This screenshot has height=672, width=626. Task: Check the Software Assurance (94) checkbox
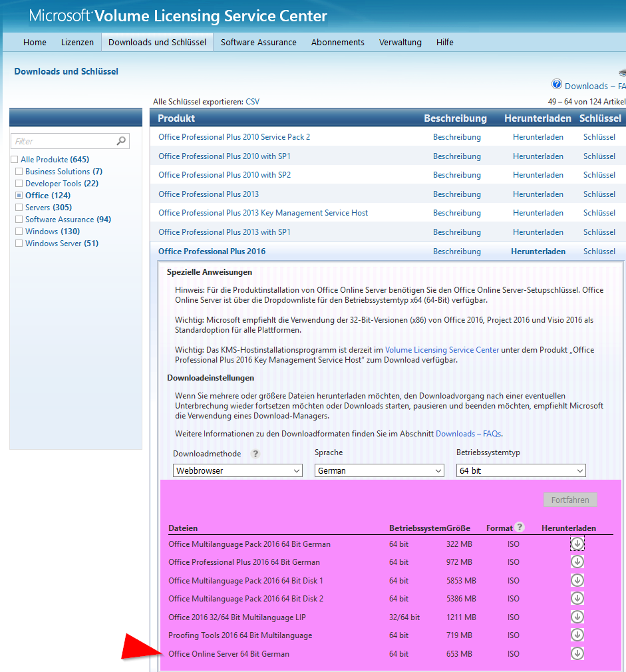[19, 220]
